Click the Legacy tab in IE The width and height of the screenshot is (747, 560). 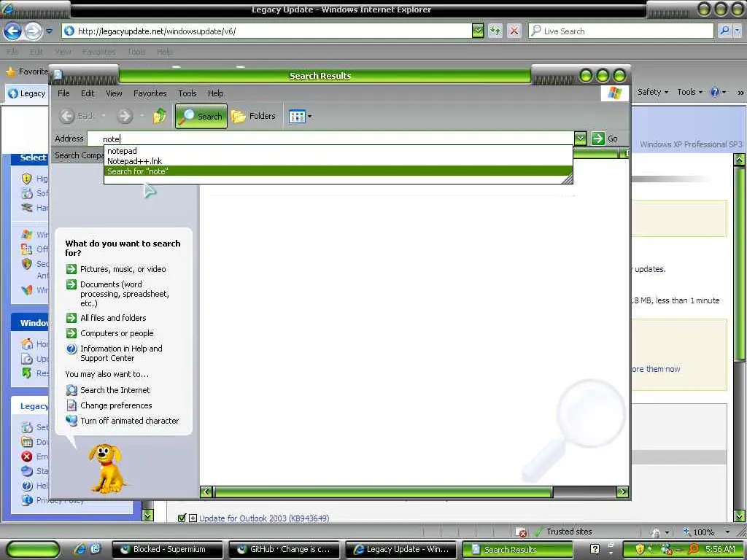27,93
